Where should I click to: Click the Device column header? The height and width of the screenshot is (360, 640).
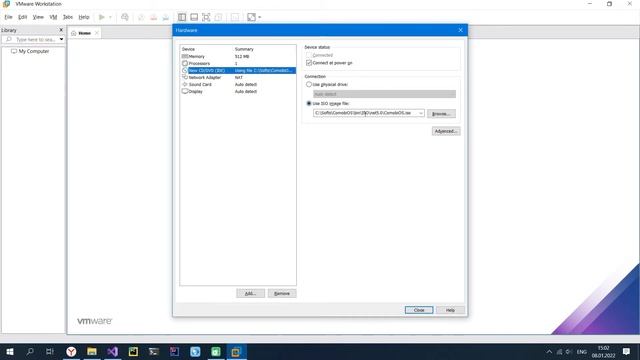pos(188,49)
